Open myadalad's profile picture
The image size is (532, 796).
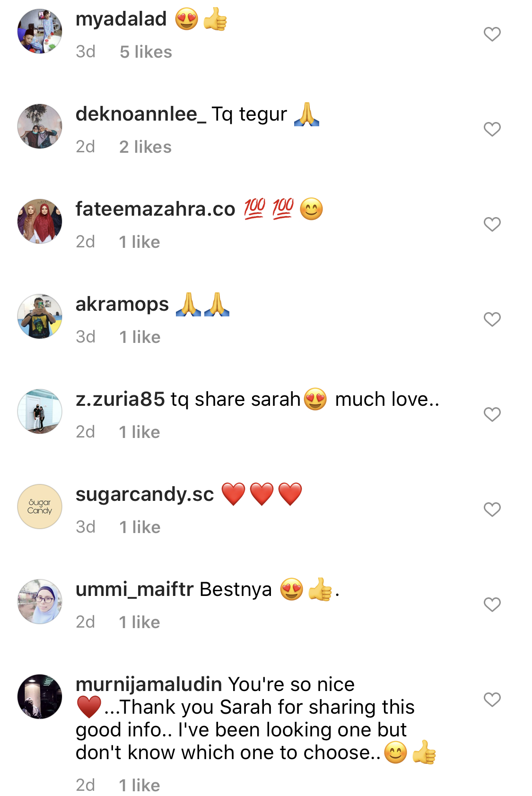coord(40,31)
